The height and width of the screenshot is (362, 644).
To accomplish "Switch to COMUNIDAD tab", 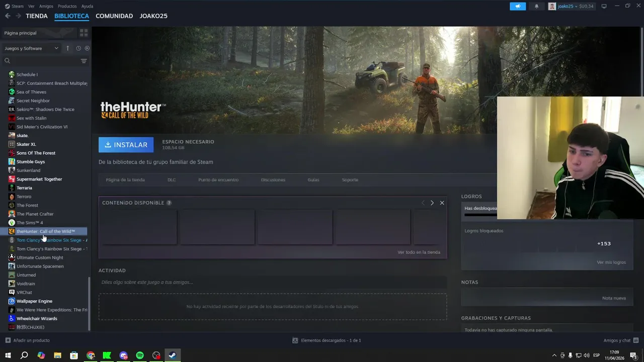I will [x=114, y=16].
